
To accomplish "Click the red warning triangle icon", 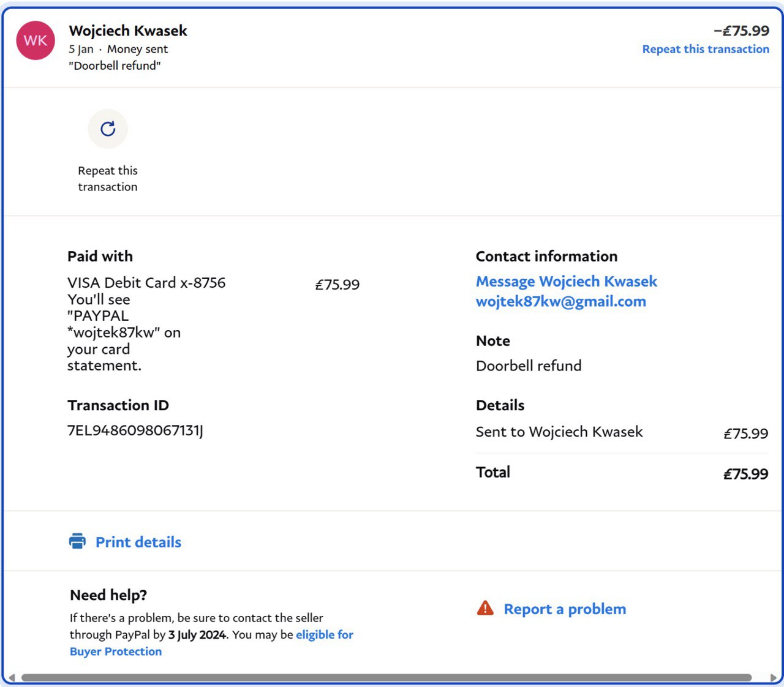I will [485, 608].
